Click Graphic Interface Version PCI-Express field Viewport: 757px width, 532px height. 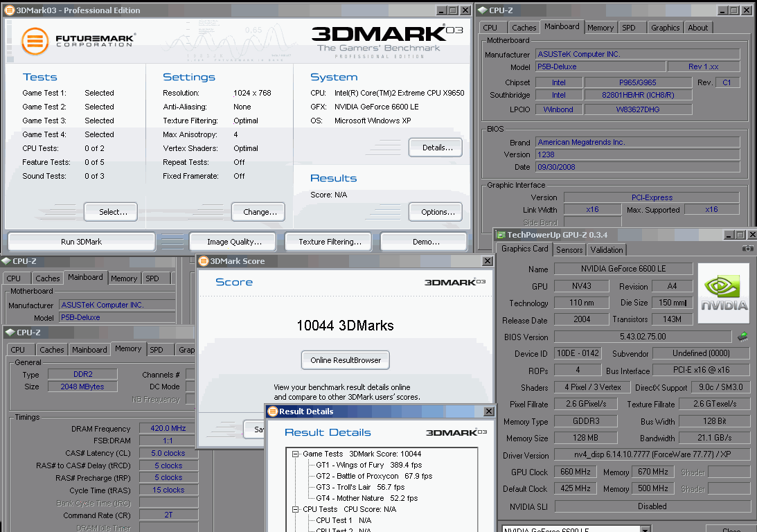click(x=652, y=197)
